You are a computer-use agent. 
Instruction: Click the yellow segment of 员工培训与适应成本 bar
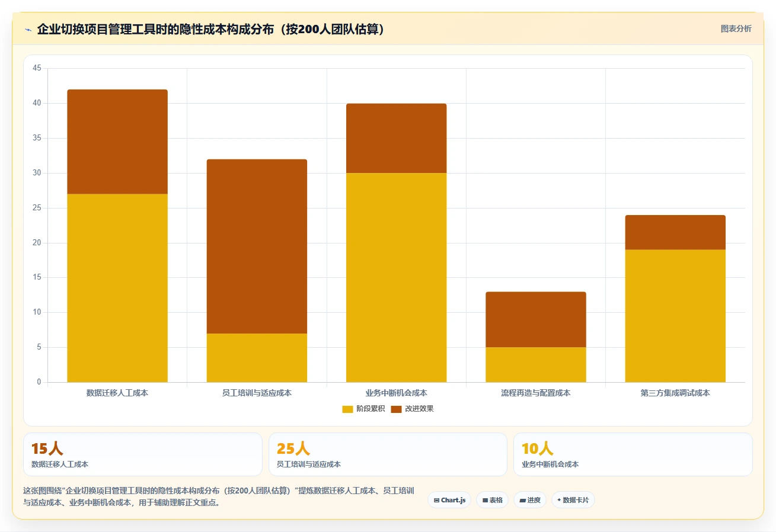(257, 358)
